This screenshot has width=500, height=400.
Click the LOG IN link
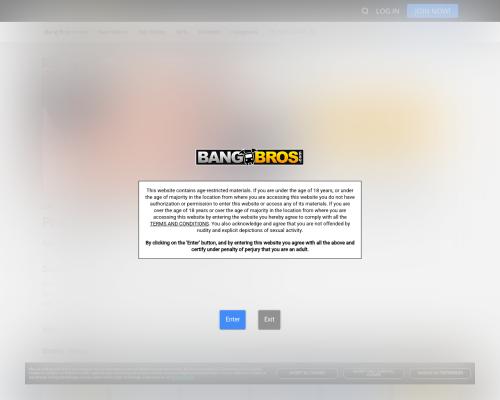point(387,11)
